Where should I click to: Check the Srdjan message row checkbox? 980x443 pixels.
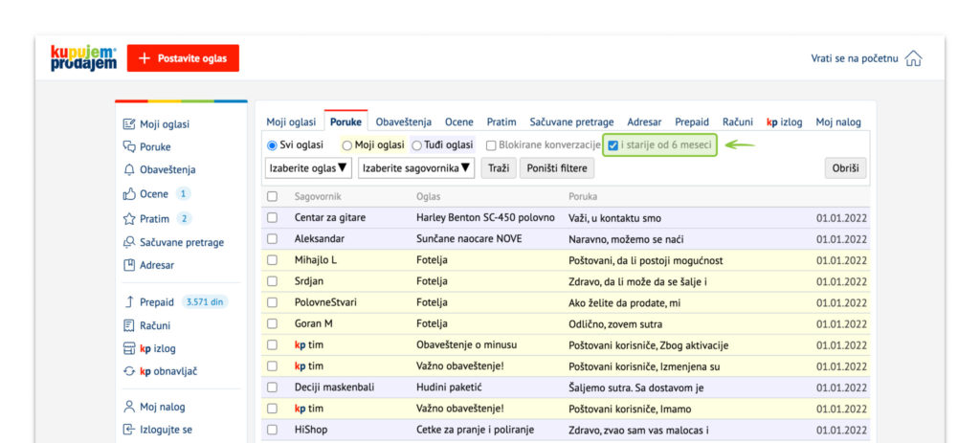(x=272, y=281)
